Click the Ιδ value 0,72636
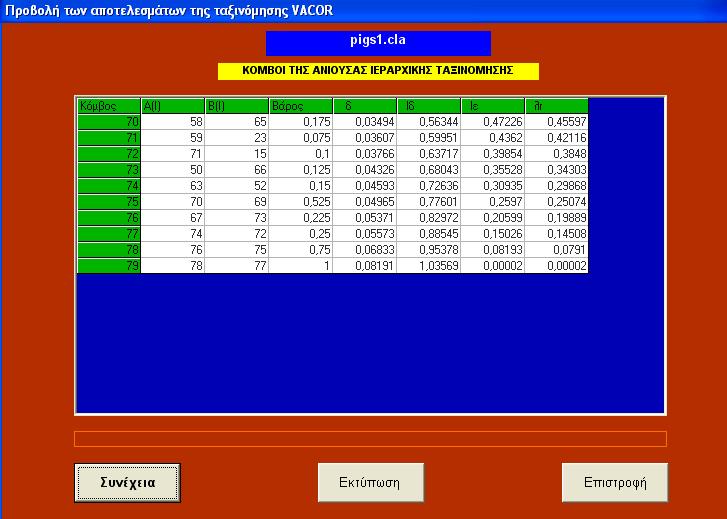The image size is (727, 519). coord(428,186)
